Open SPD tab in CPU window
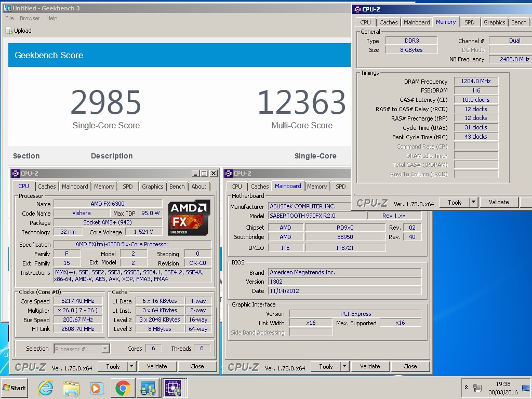Screen dimensions: 532x399 (x=128, y=187)
